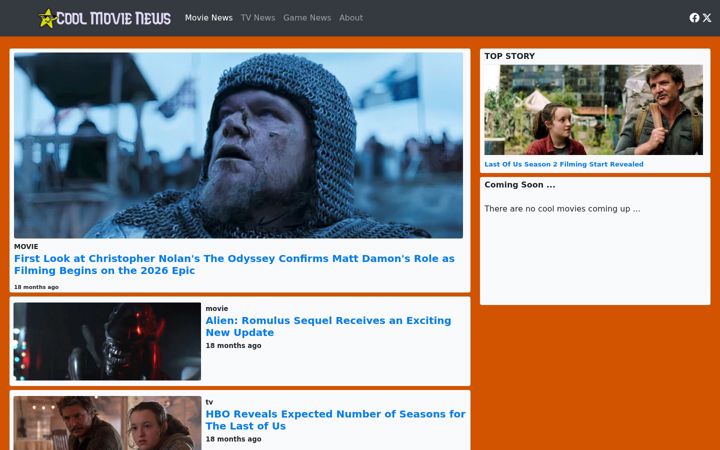
Task: Click the Alien xenomorph thumbnail
Action: coord(107,341)
